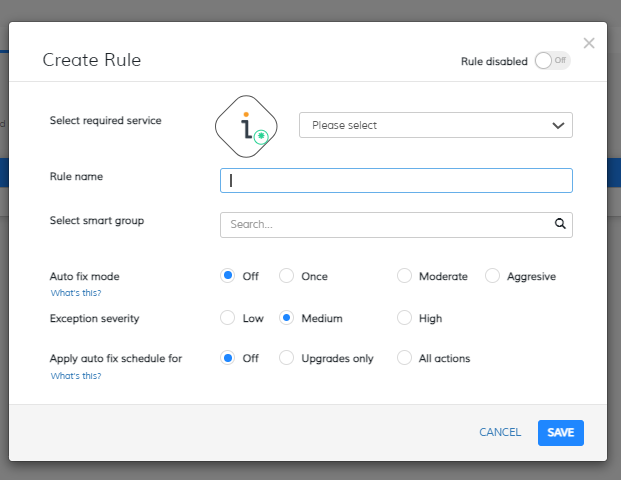The width and height of the screenshot is (621, 480).
Task: Open the 'Please select' service dropdown
Action: pyautogui.click(x=436, y=125)
